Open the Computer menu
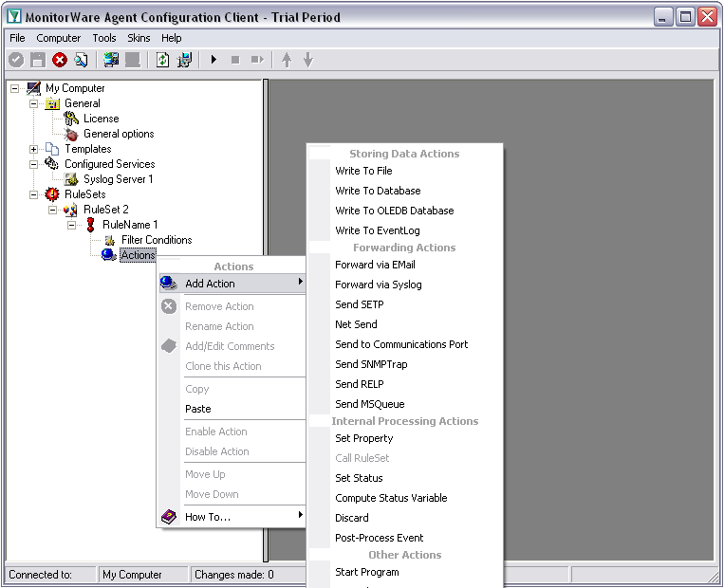Viewport: 724px width, 588px height. (x=59, y=38)
